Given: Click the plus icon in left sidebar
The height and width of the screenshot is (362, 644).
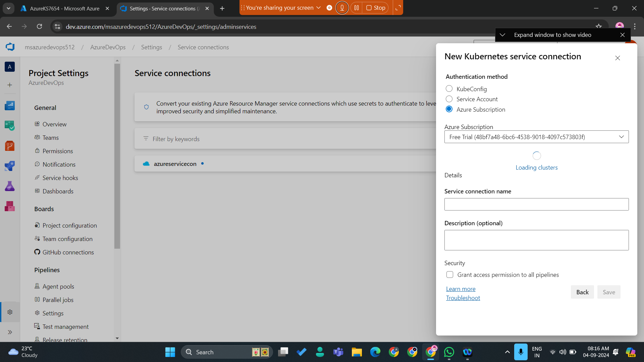Looking at the screenshot, I should coord(10,85).
